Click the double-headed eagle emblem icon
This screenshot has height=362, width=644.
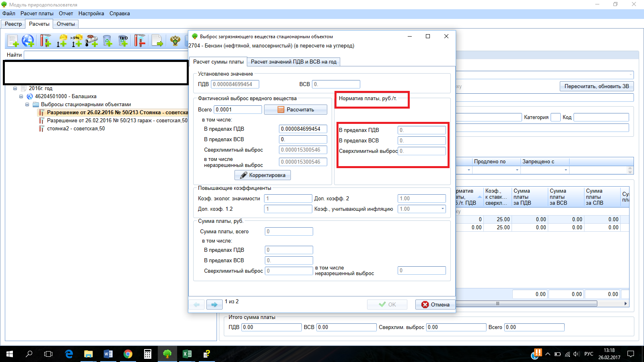click(x=175, y=41)
